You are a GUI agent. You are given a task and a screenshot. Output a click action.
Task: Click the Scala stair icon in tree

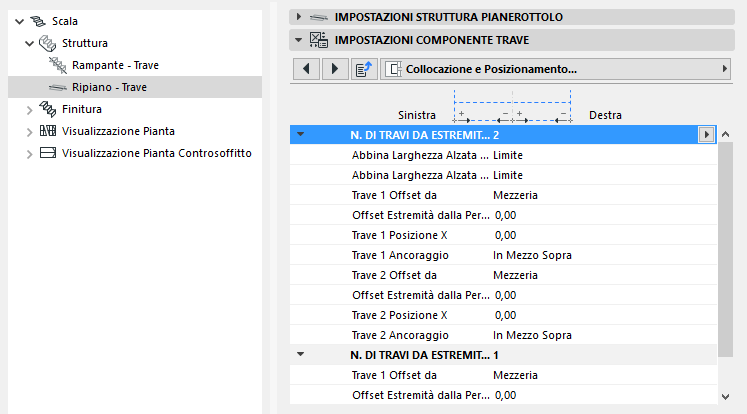(37, 20)
